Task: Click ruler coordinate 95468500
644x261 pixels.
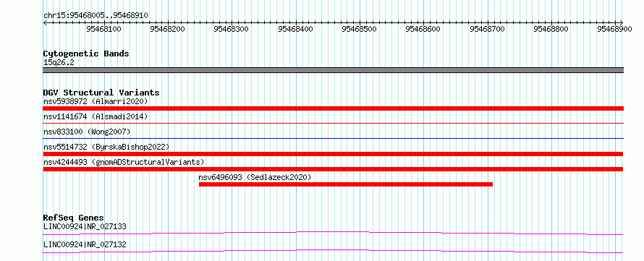Action: coord(359,29)
